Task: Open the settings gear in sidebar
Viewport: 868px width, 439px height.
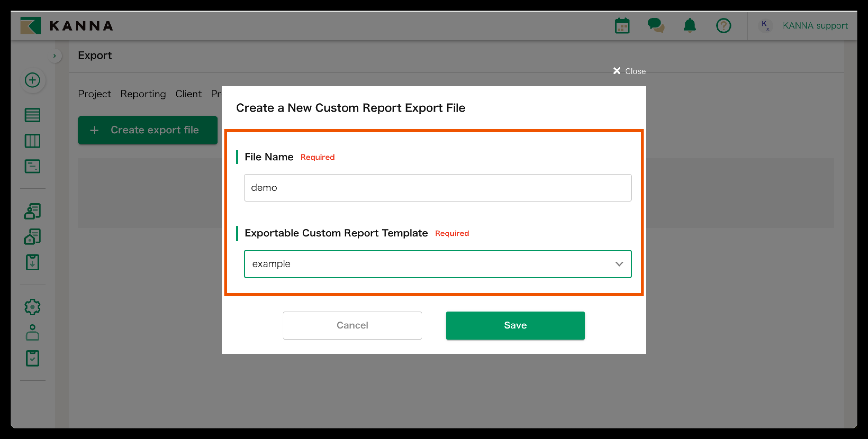Action: point(32,307)
